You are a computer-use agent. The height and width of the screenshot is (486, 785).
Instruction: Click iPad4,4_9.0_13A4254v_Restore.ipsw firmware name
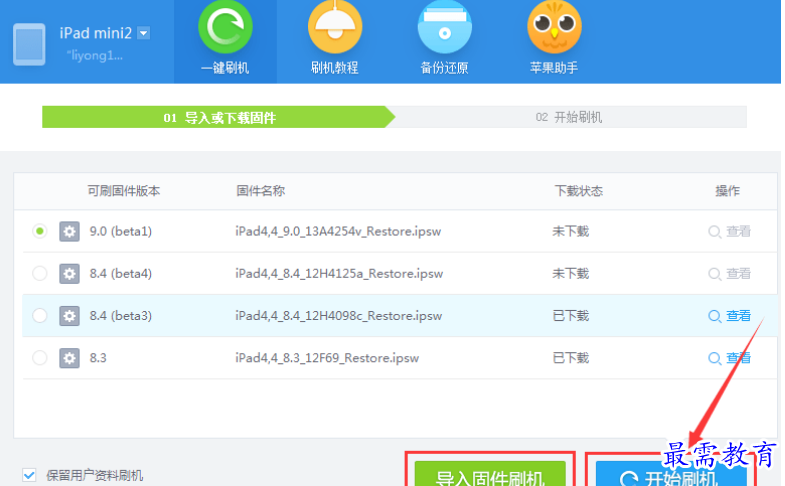click(338, 231)
